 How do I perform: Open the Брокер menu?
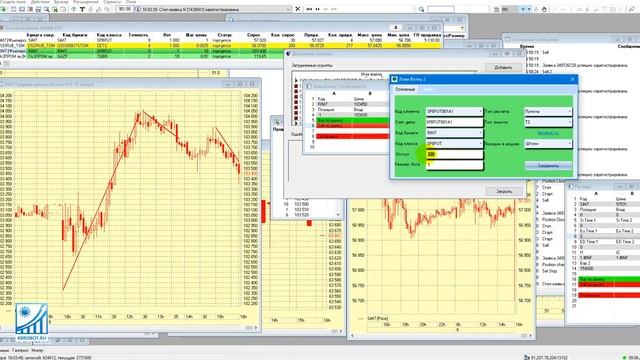click(x=61, y=2)
